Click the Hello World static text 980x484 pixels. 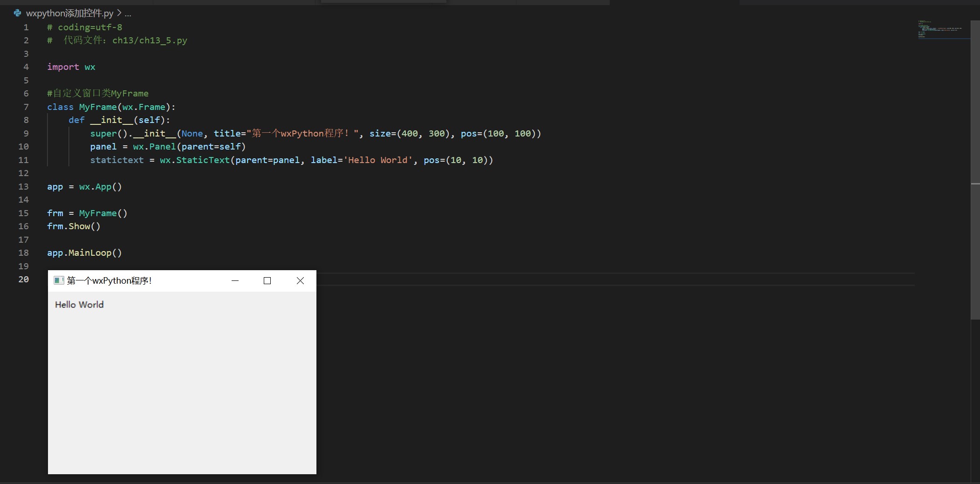(x=79, y=305)
